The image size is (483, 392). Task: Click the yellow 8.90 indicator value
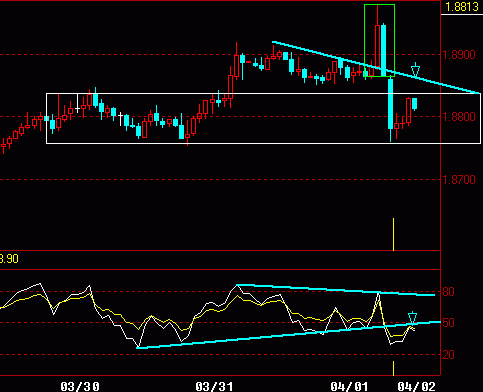point(9,259)
